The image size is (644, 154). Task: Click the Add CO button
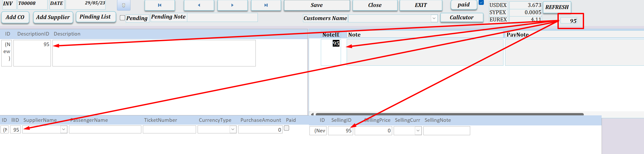pos(15,17)
